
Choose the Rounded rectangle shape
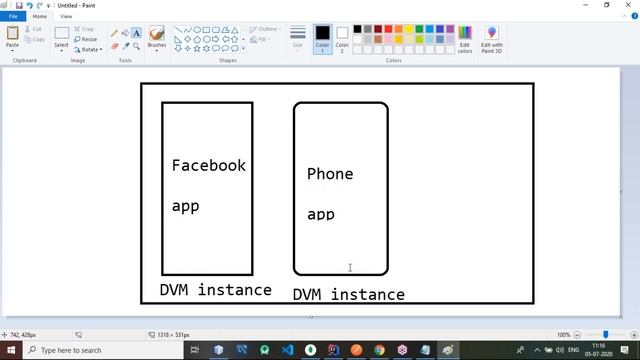216,30
